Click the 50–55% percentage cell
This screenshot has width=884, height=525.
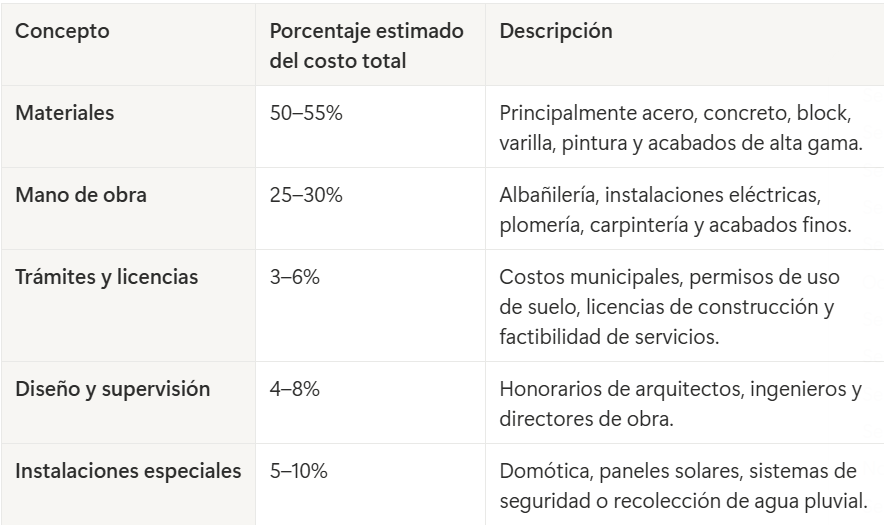(x=306, y=113)
